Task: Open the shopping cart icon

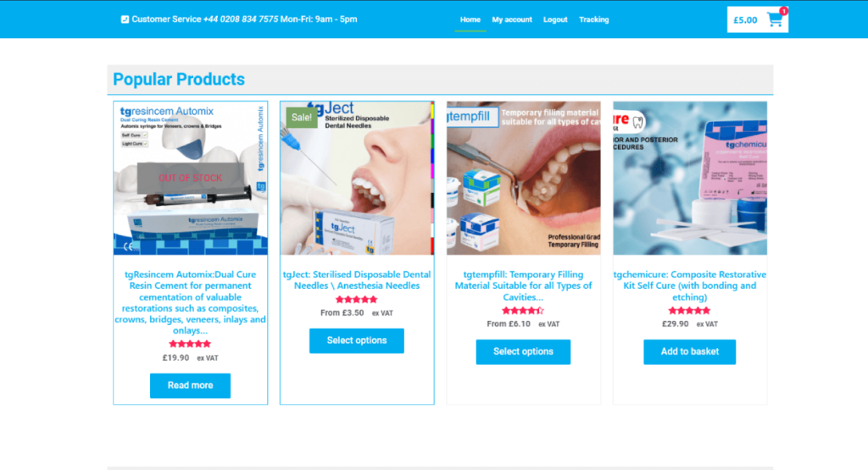Action: tap(775, 20)
